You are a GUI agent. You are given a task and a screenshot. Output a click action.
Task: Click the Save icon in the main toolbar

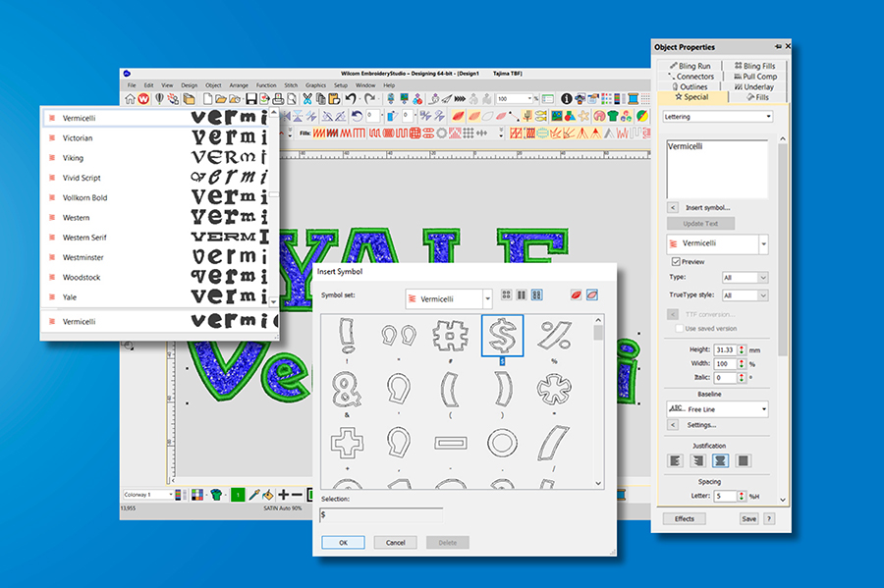point(251,99)
